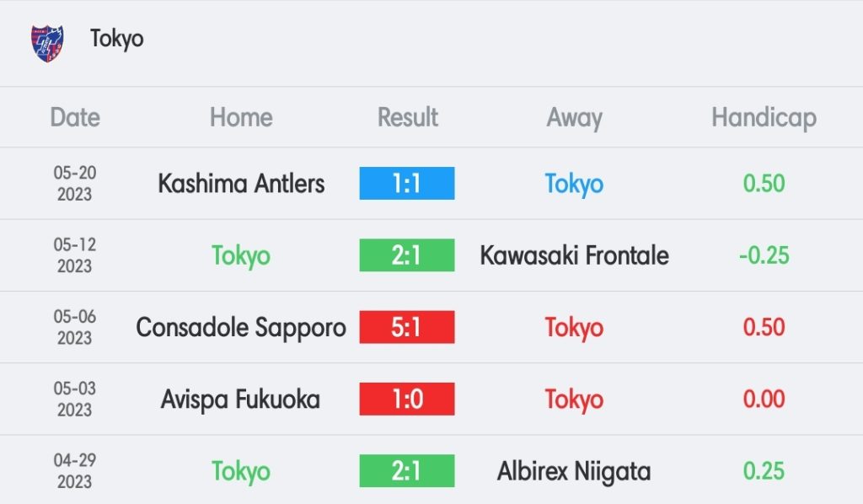Open Kashima Antlers team page

241,184
